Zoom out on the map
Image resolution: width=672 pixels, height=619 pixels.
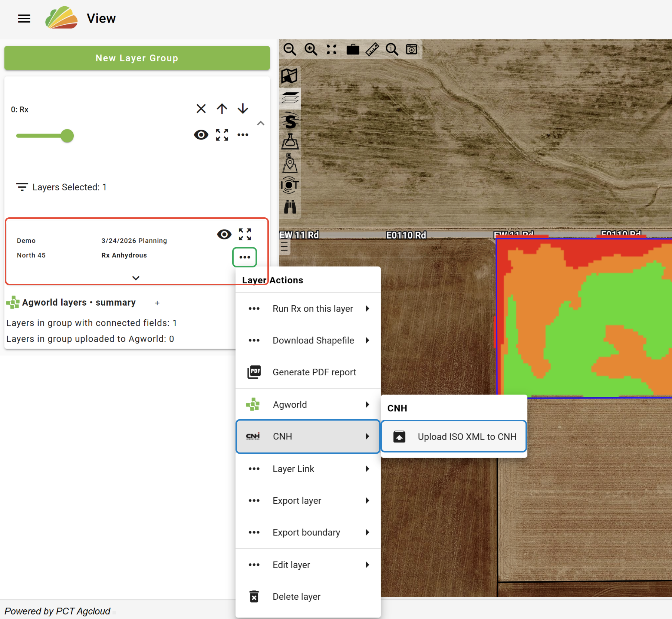coord(290,49)
